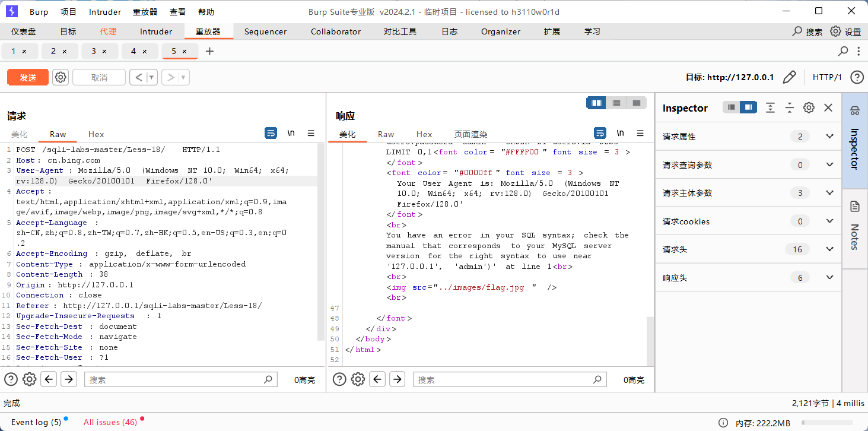The width and height of the screenshot is (868, 431).
Task: Click the response search input field
Action: (x=510, y=379)
